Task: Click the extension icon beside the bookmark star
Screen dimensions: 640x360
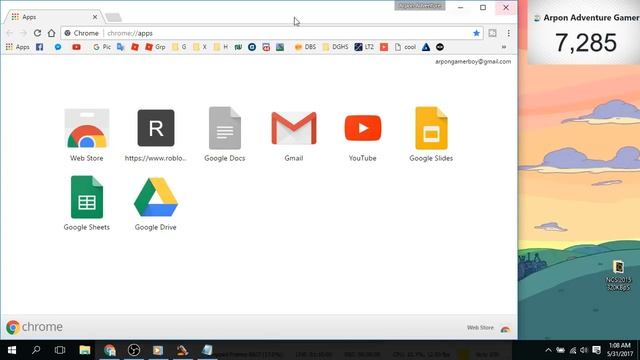Action: [492, 33]
